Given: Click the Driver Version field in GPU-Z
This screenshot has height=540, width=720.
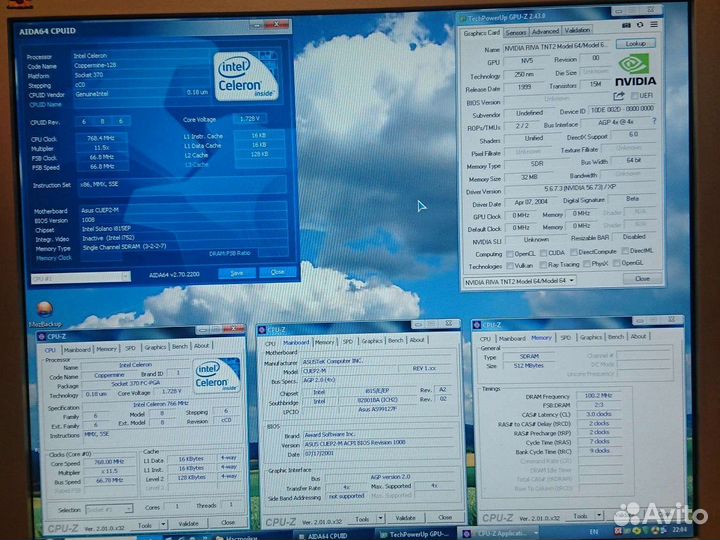Looking at the screenshot, I should pos(580,188).
